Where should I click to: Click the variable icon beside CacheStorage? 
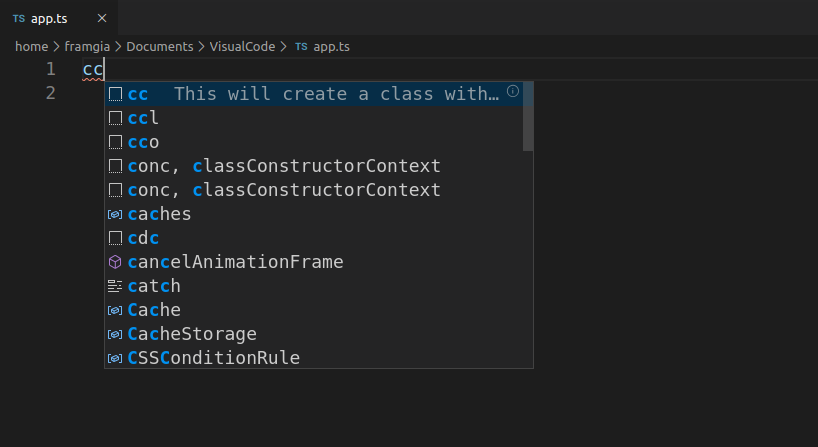point(115,334)
